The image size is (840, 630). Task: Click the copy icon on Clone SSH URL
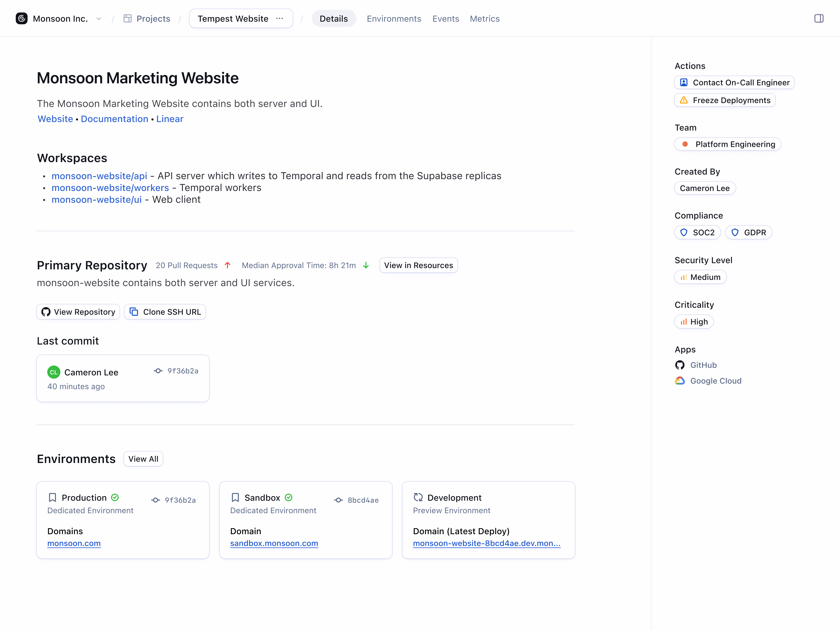[134, 312]
